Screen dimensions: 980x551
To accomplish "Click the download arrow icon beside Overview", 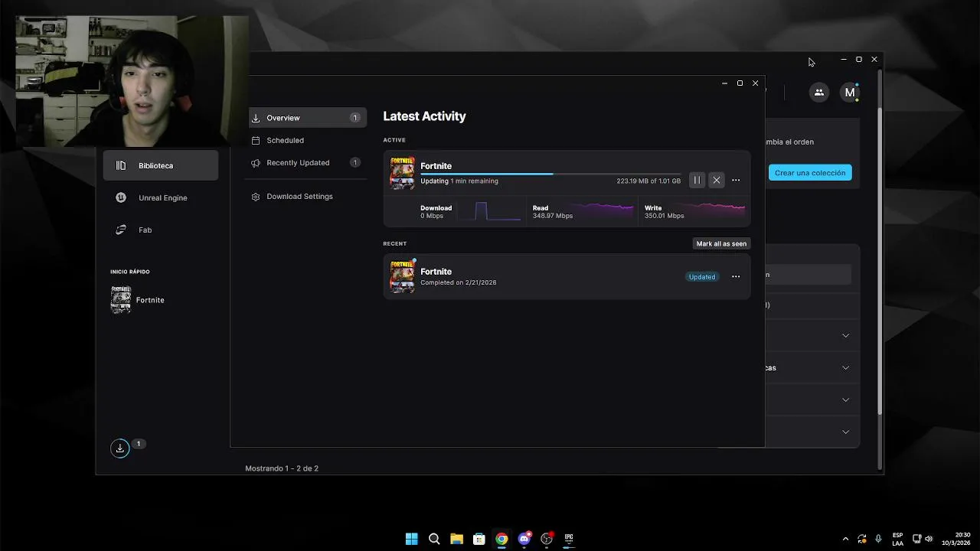I will coord(256,118).
